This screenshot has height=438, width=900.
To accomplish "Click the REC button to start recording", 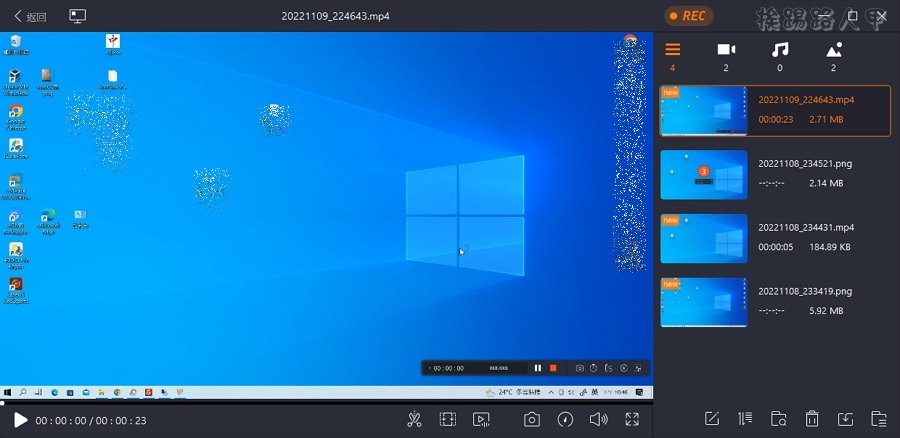I will click(689, 16).
